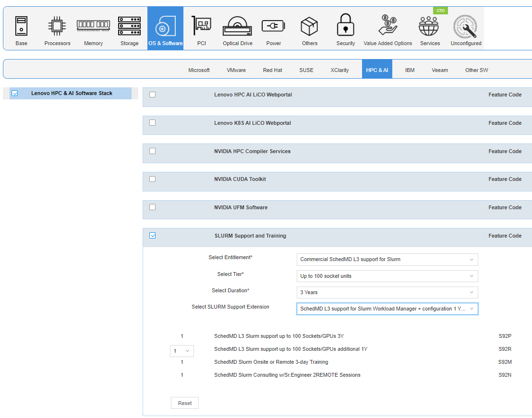Enable the NVIDIA CUDA Toolkit option
This screenshot has height=418, width=532.
[x=152, y=179]
